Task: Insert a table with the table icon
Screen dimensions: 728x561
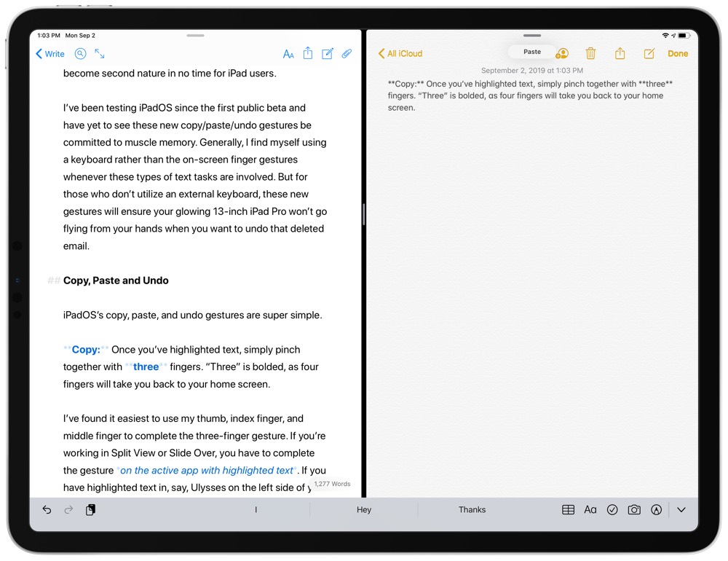Action: tap(569, 510)
